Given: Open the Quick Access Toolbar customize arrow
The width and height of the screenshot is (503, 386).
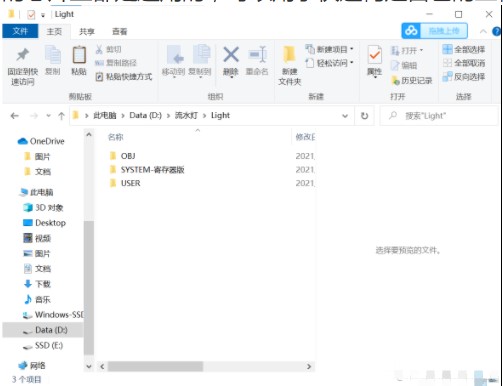Looking at the screenshot, I should pos(43,15).
